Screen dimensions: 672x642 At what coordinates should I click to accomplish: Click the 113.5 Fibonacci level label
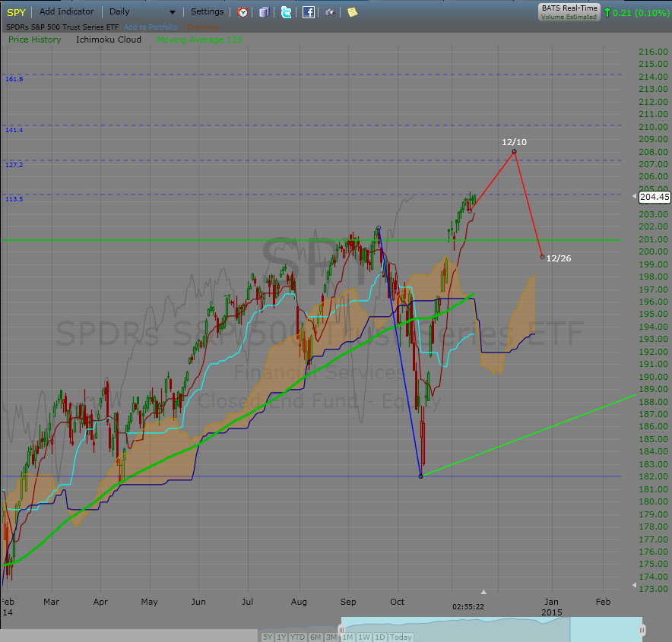click(x=14, y=199)
